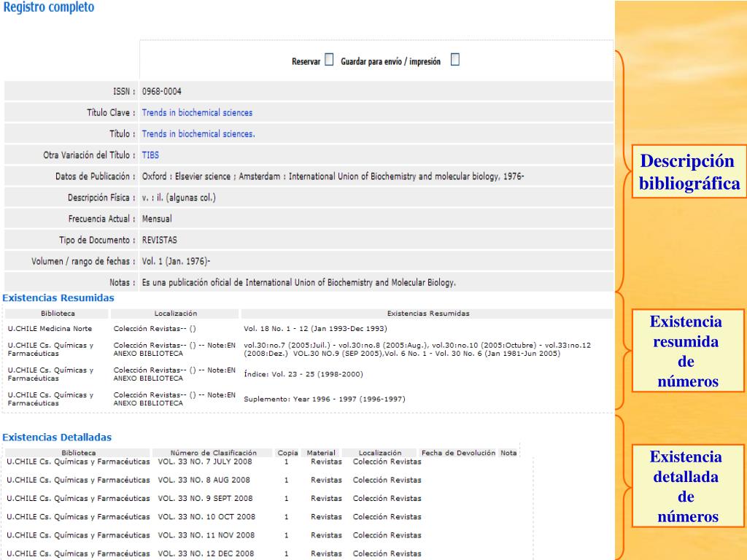
Task: Click the Descripción Física value v. : il.
Action: (179, 198)
